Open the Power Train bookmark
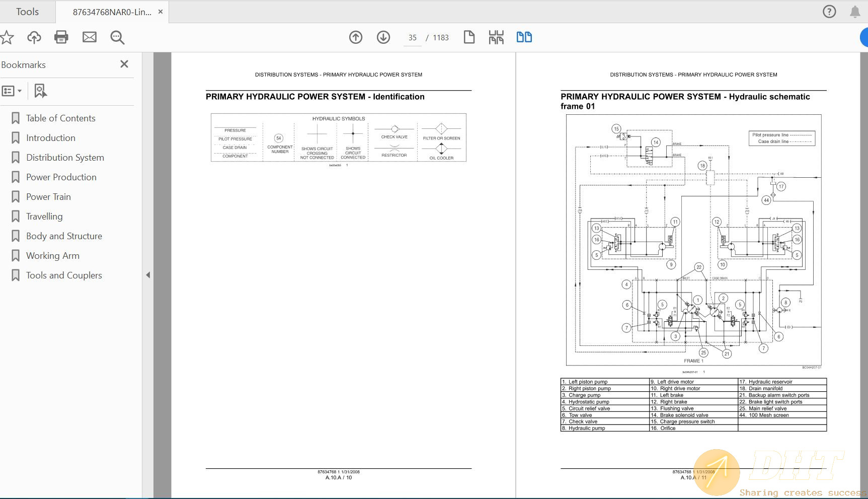 pos(48,197)
